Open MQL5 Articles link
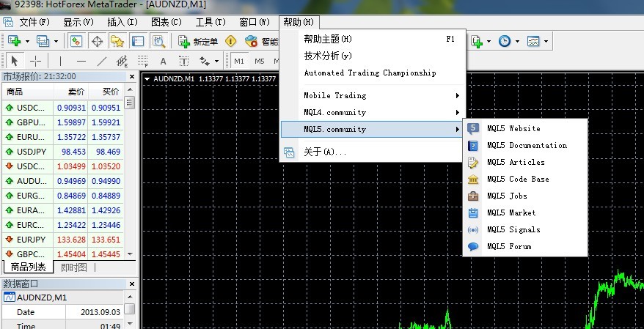 525,162
